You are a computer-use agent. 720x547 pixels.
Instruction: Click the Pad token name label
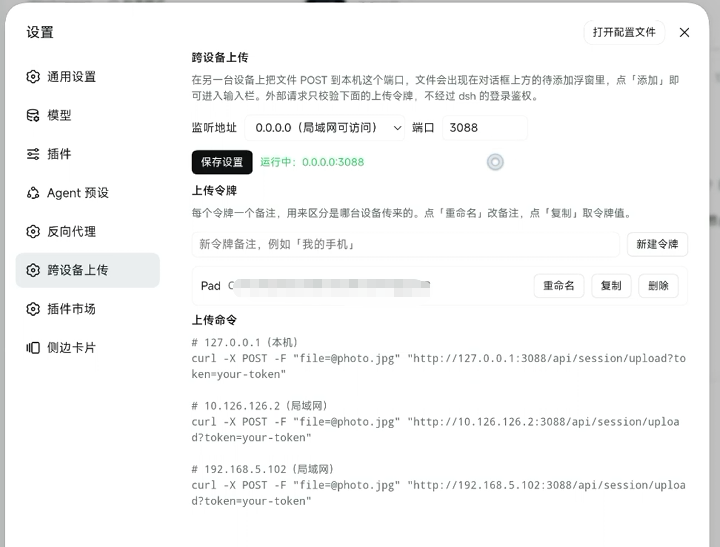pos(211,286)
